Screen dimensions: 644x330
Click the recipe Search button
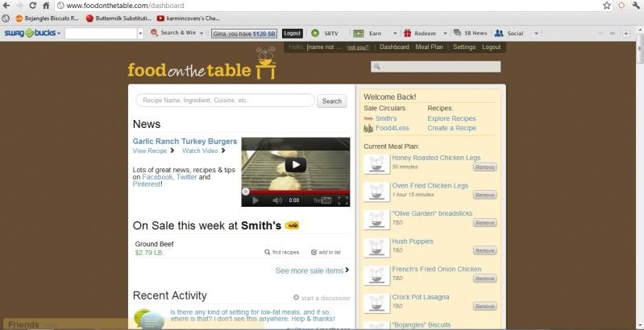(x=332, y=101)
